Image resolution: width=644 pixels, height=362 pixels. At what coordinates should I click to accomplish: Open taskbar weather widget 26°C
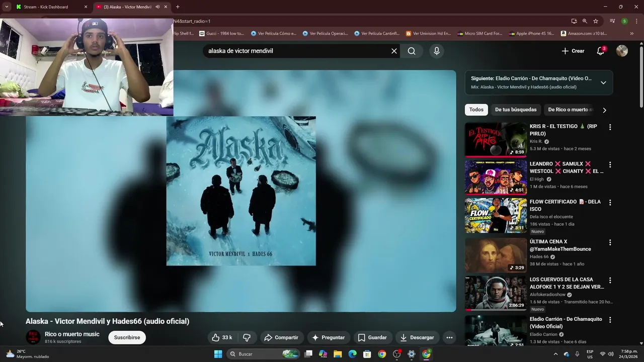tap(27, 354)
